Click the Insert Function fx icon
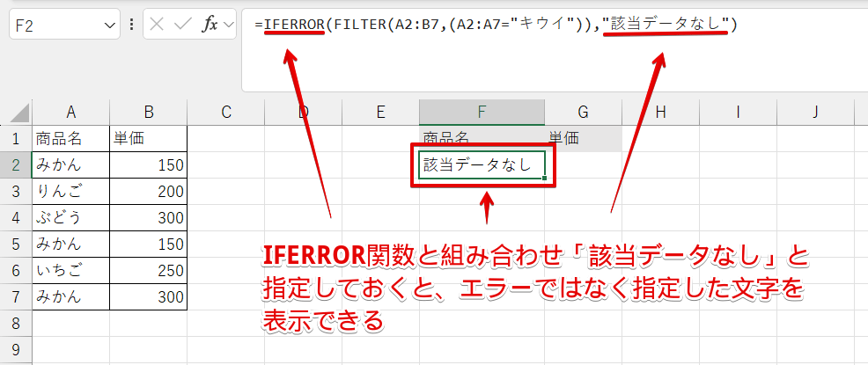 pos(210,25)
